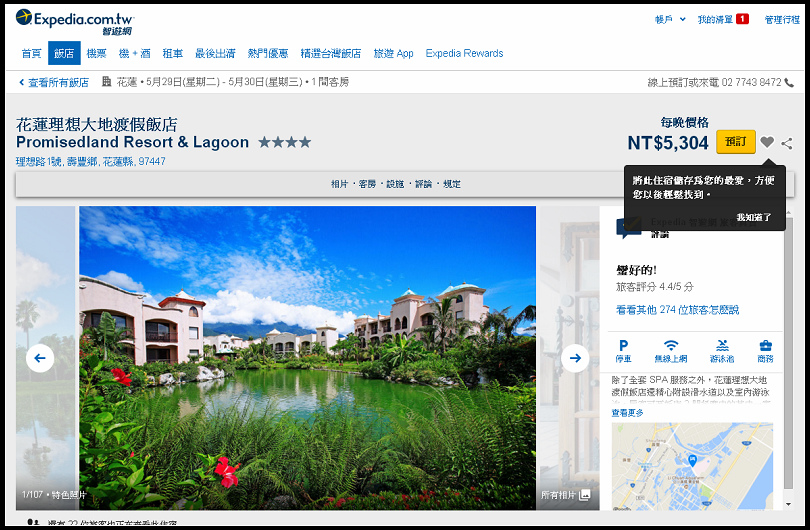The height and width of the screenshot is (530, 810).
Task: Click the hotel building icon in search summary
Action: 106,82
